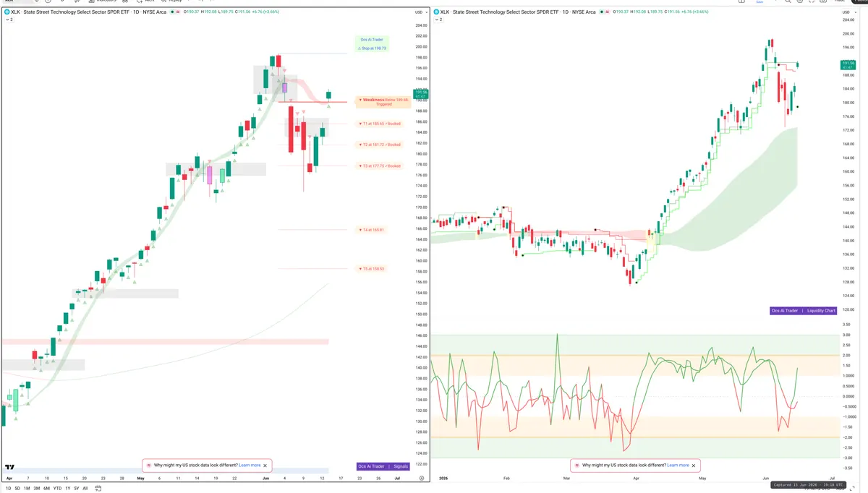Click the XLK symbol logo in left chart
The height and width of the screenshot is (493, 868).
[7, 12]
